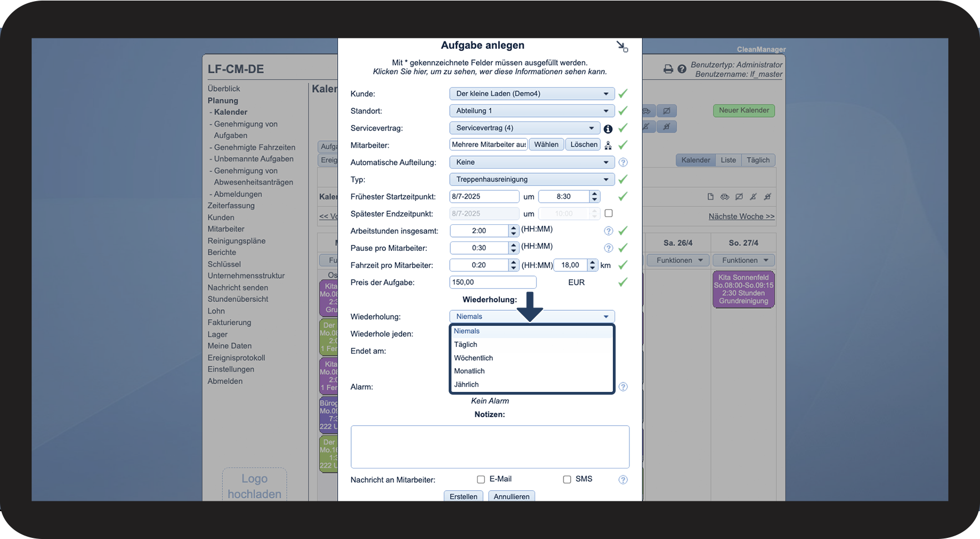980x539 pixels.
Task: Adjust Arbeitstunden 2:00 stepper arrows
Action: (514, 231)
